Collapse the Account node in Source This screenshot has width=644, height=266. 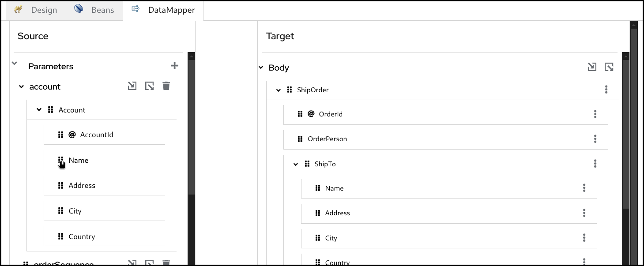pos(39,110)
